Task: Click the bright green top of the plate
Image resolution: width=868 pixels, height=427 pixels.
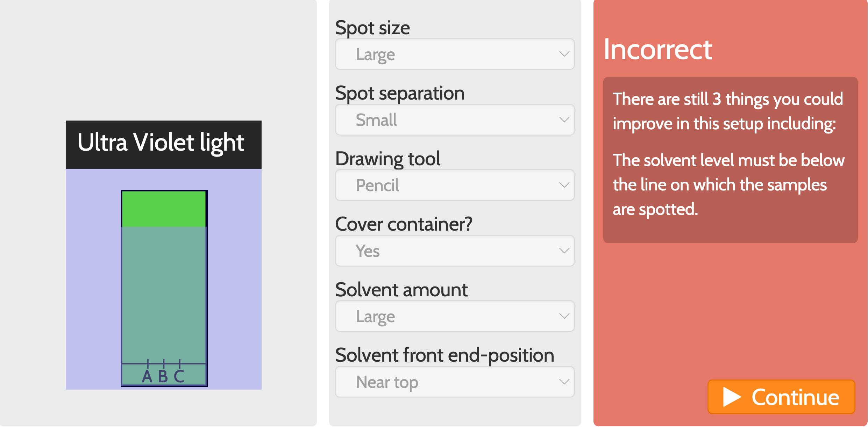Action: 164,209
